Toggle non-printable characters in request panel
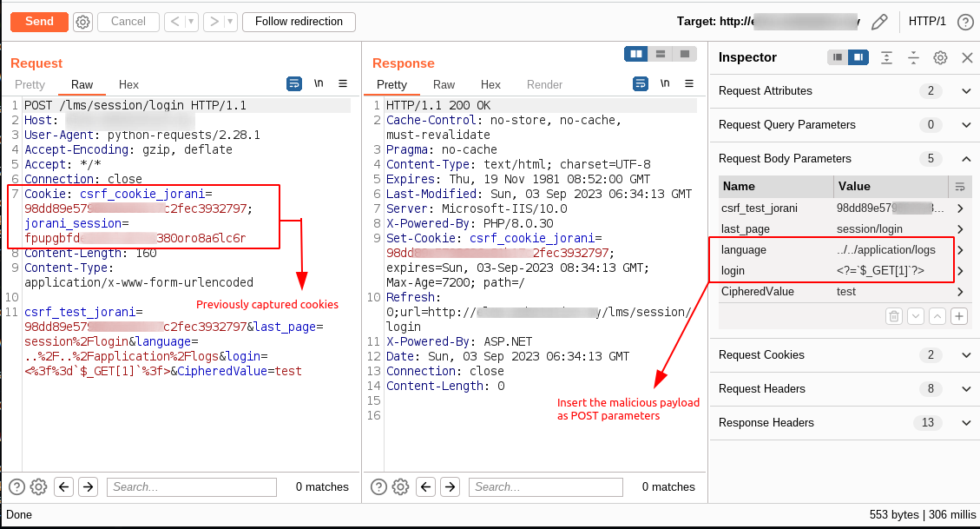This screenshot has height=529, width=980. click(319, 83)
